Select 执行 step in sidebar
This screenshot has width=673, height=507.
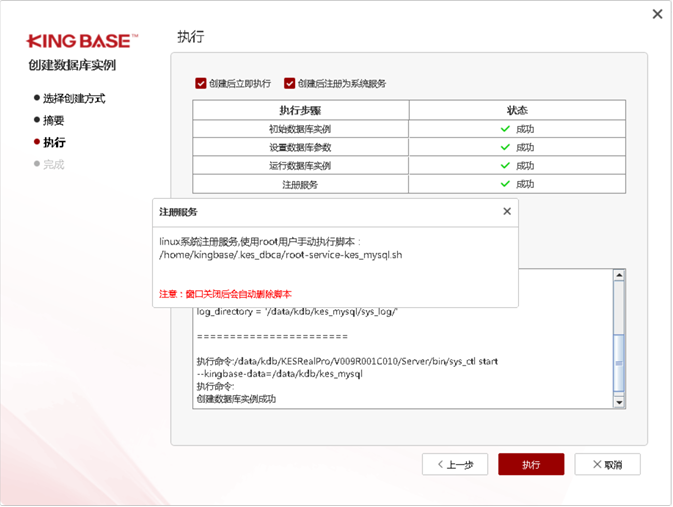click(x=53, y=142)
